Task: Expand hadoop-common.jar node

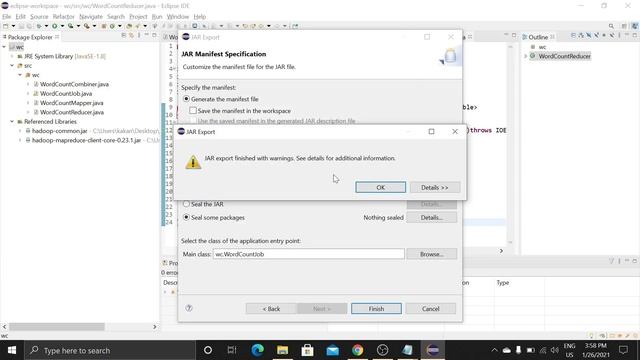Action: (x=20, y=131)
